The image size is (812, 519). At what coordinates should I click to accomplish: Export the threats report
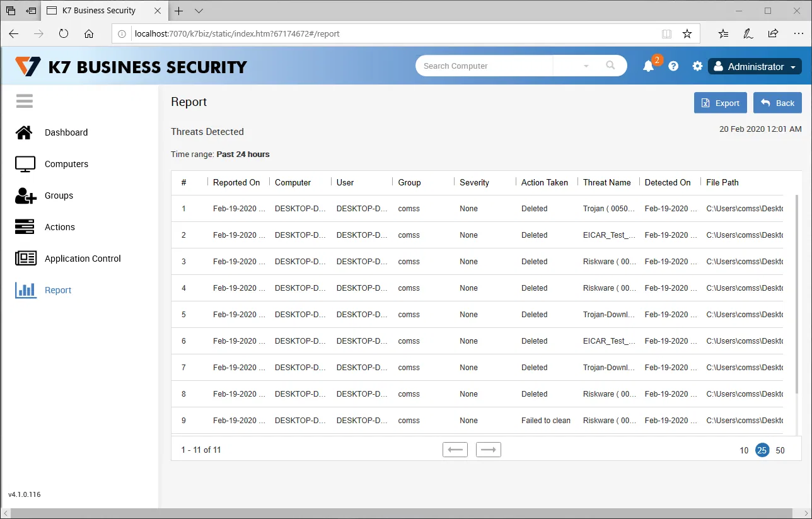pyautogui.click(x=721, y=103)
